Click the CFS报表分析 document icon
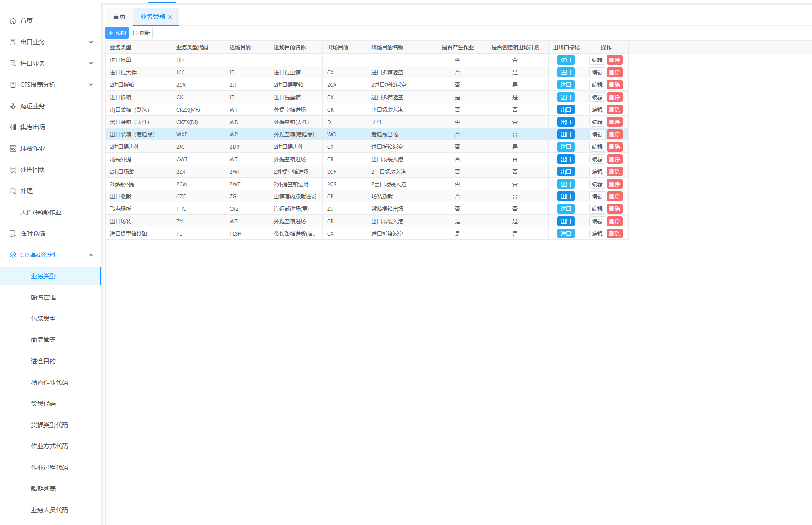The width and height of the screenshot is (812, 525). (13, 85)
